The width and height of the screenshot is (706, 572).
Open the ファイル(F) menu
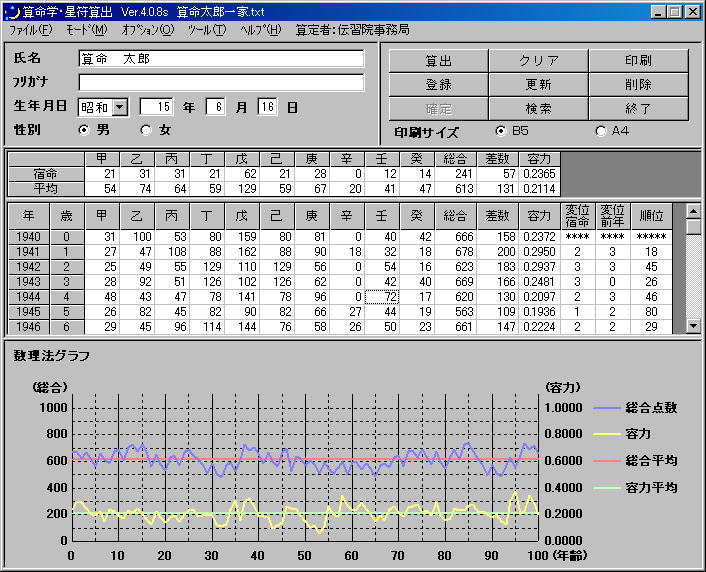point(31,30)
